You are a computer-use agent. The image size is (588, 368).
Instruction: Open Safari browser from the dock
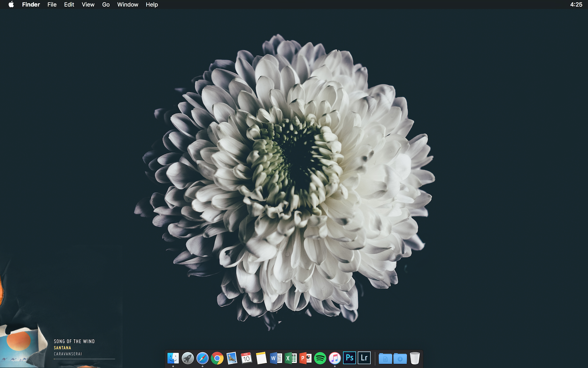pyautogui.click(x=202, y=358)
